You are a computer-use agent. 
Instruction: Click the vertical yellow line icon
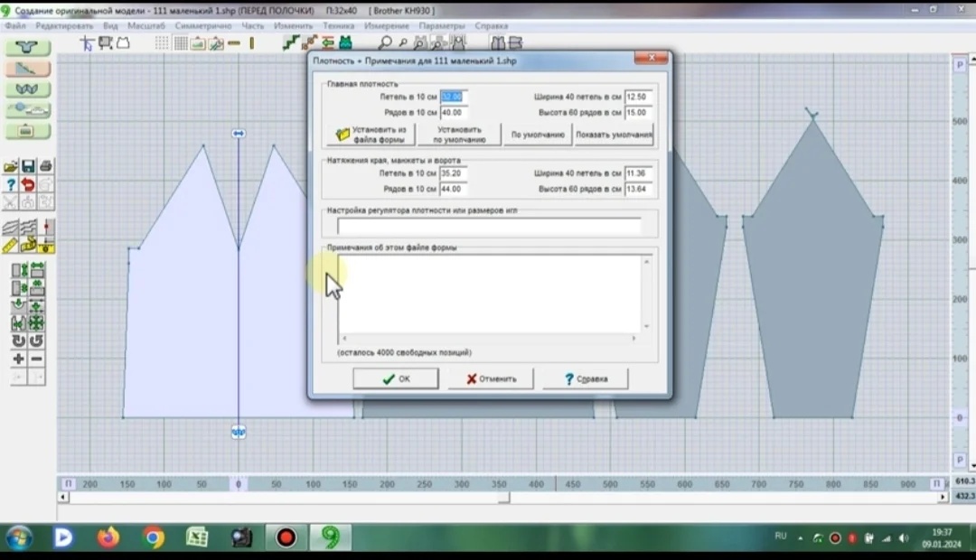252,43
